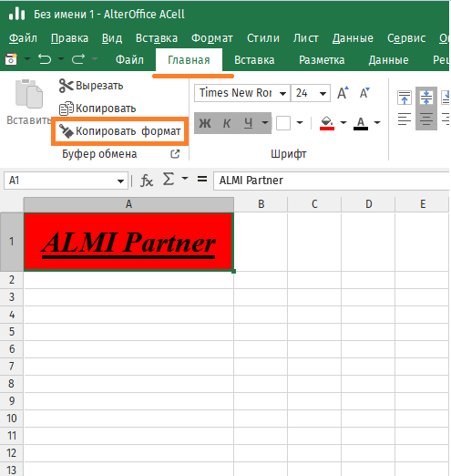Open the save icon dropdown arrow

(27, 58)
